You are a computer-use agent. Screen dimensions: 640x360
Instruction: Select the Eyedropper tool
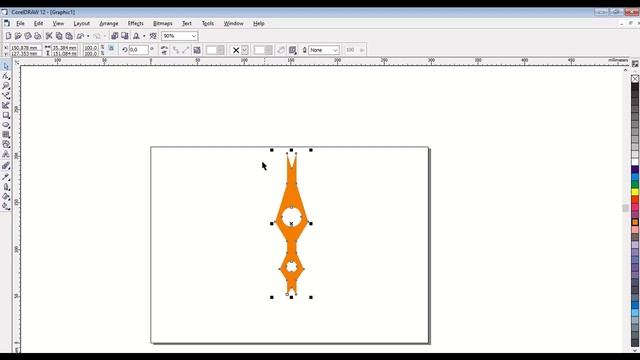point(6,177)
